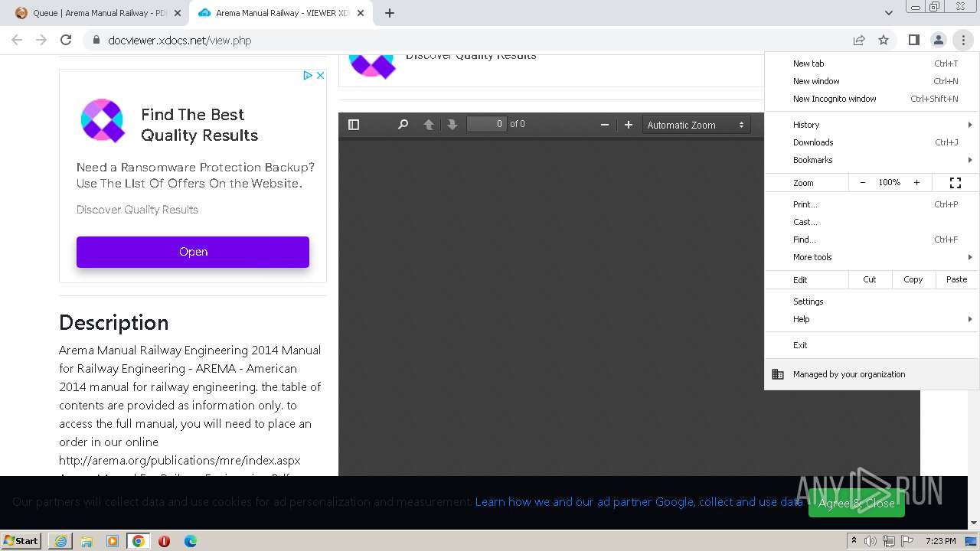Click the page scrollbar down arrow
This screenshot has width=980, height=551.
pyautogui.click(x=973, y=523)
